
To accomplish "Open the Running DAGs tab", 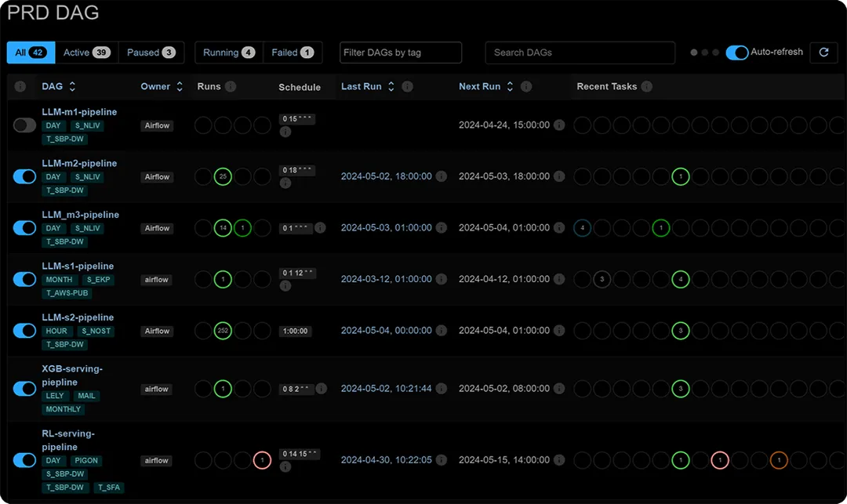I will 227,53.
